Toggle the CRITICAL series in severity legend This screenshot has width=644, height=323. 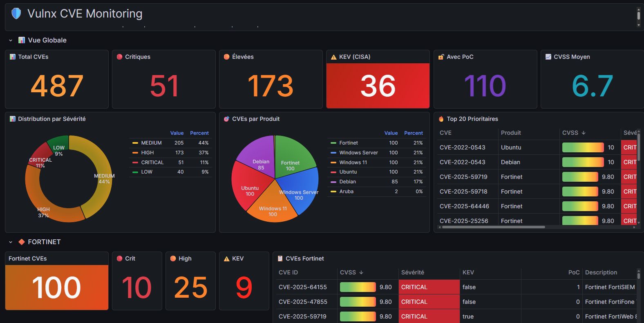pyautogui.click(x=152, y=163)
